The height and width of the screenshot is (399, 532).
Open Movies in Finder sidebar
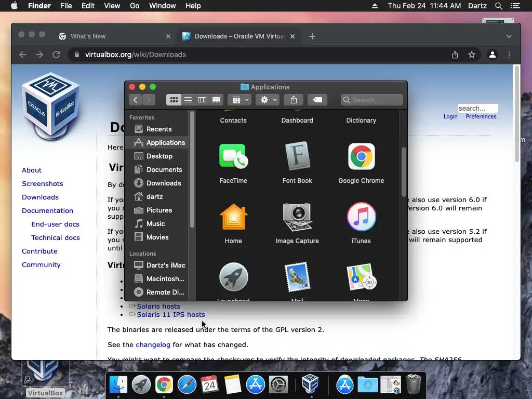[x=156, y=237]
